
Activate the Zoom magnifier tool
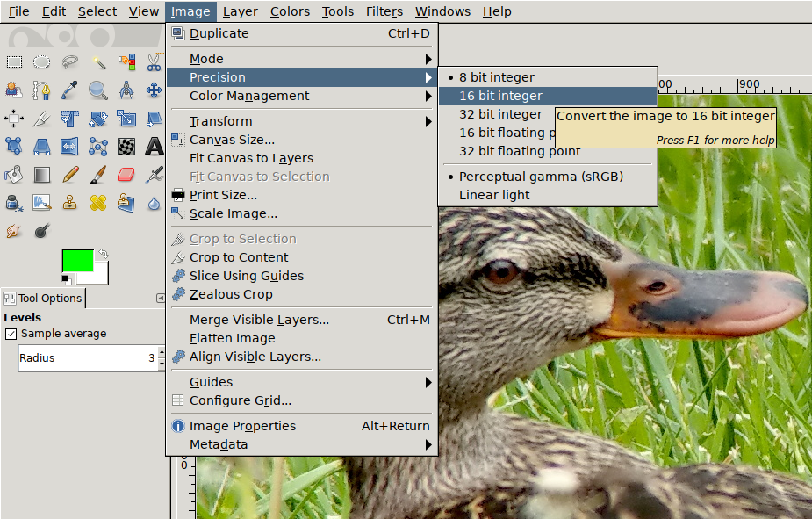pos(98,90)
